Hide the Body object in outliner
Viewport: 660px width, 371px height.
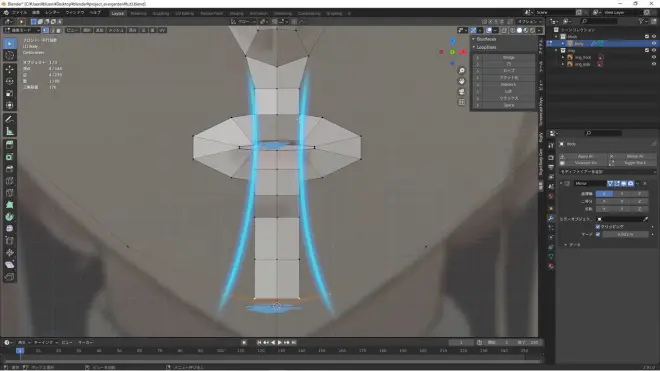[654, 43]
